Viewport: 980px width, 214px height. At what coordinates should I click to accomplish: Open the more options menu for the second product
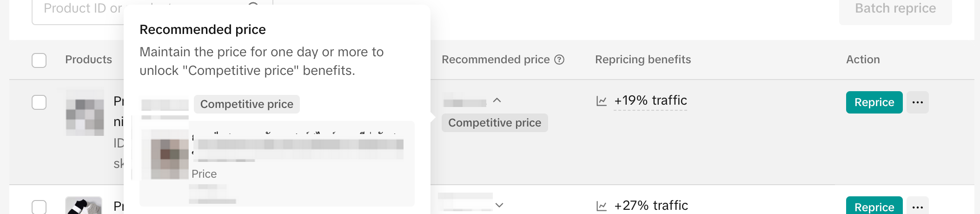(918, 207)
